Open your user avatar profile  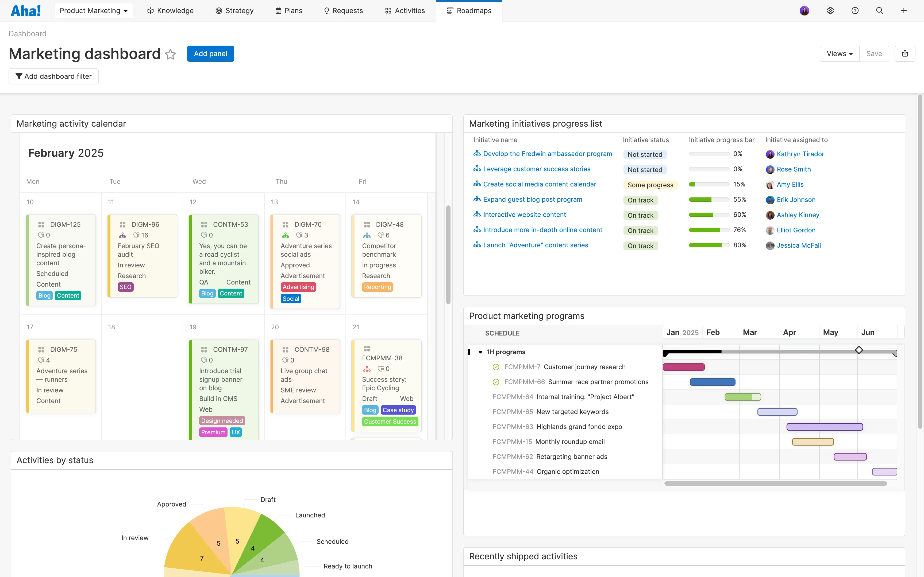pyautogui.click(x=804, y=10)
